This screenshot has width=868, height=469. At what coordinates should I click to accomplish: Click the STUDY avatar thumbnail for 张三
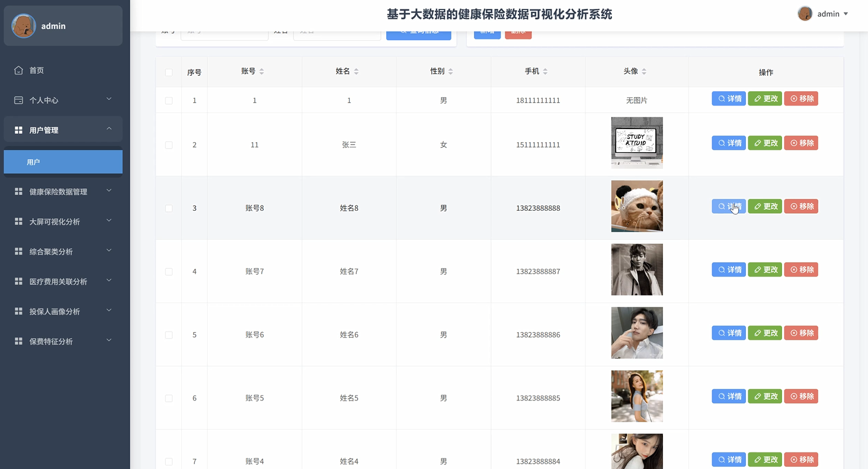637,143
